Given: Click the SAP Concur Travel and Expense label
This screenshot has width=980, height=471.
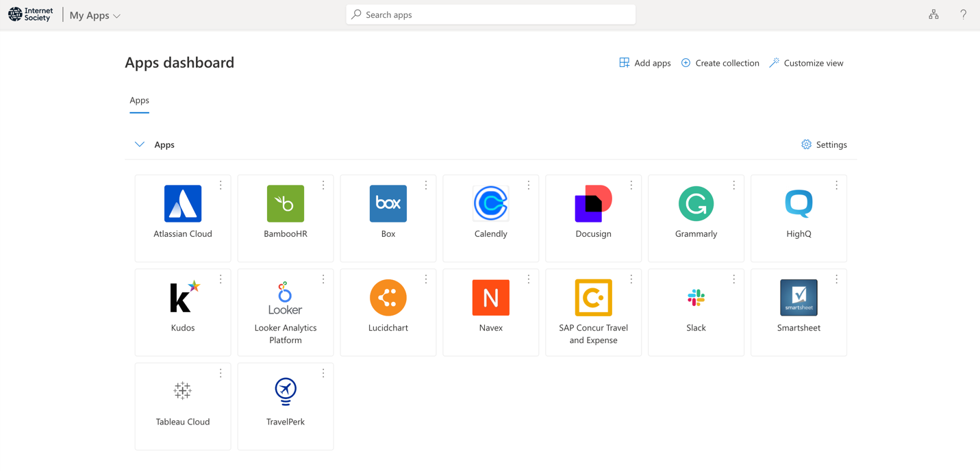Looking at the screenshot, I should coord(594,333).
